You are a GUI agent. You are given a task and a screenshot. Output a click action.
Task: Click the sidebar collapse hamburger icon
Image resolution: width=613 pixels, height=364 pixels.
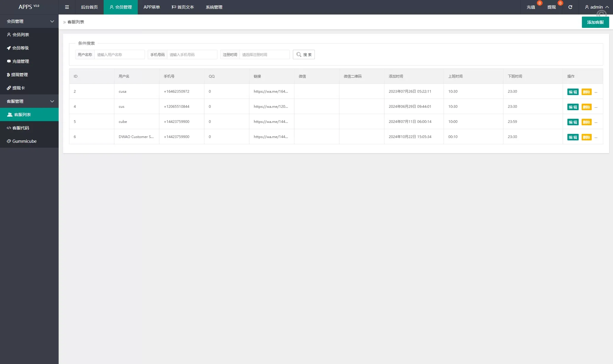pyautogui.click(x=67, y=7)
